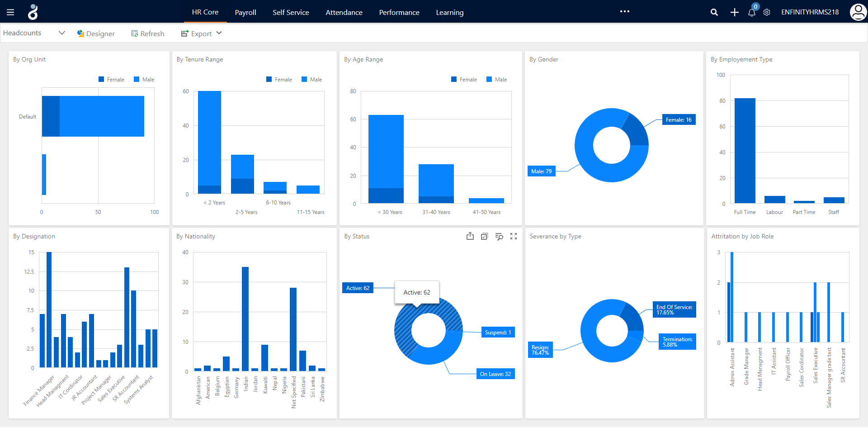This screenshot has height=428, width=868.
Task: Toggle multi-select checkbox icon on By Status panel
Action: tap(485, 236)
